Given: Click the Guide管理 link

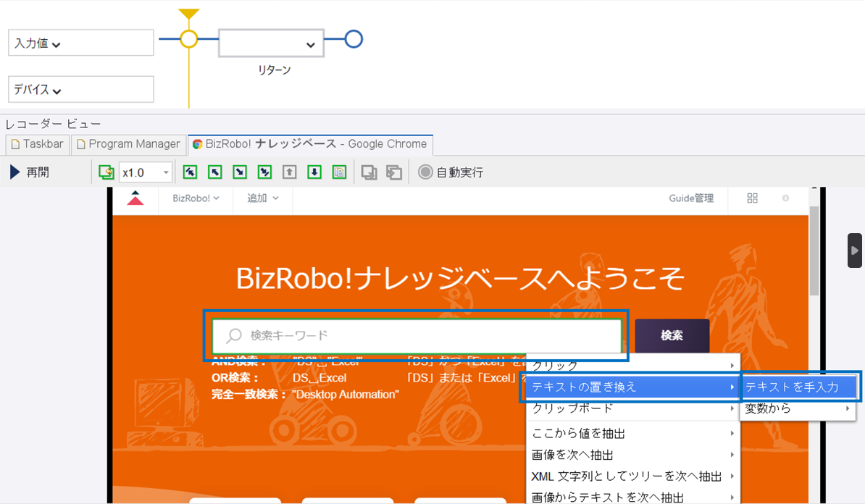Looking at the screenshot, I should [691, 198].
